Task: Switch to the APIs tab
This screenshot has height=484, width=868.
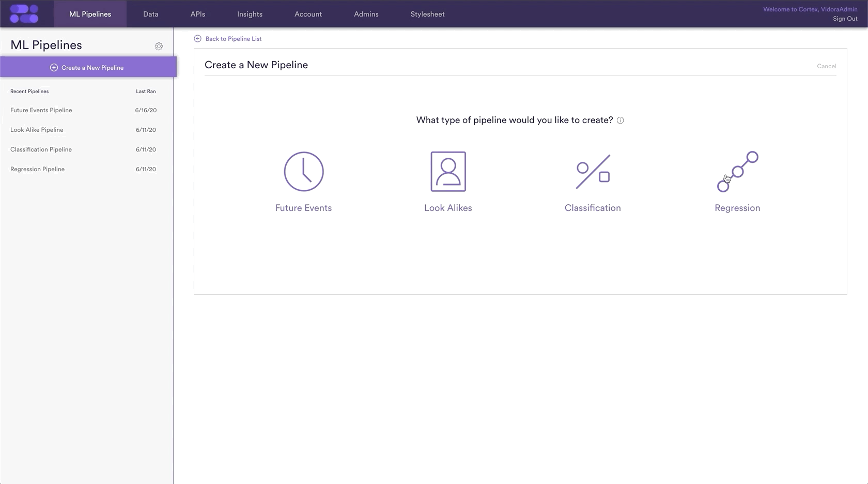Action: tap(198, 14)
